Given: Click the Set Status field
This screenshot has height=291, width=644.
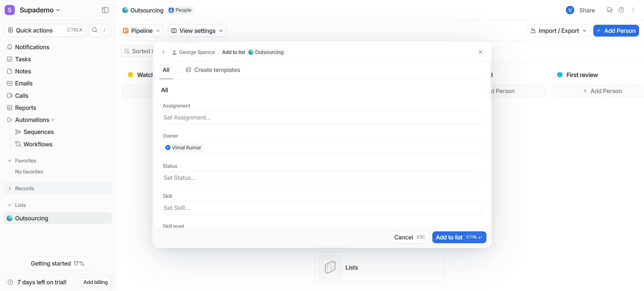Looking at the screenshot, I should tap(322, 178).
